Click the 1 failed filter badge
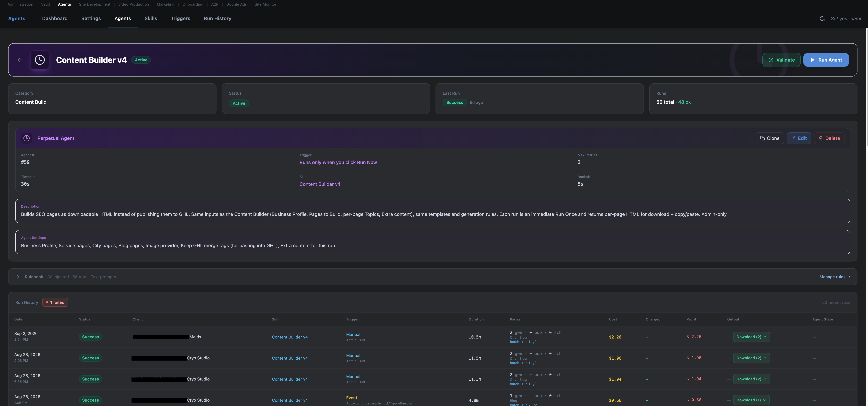Image resolution: width=868 pixels, height=406 pixels. 55,302
